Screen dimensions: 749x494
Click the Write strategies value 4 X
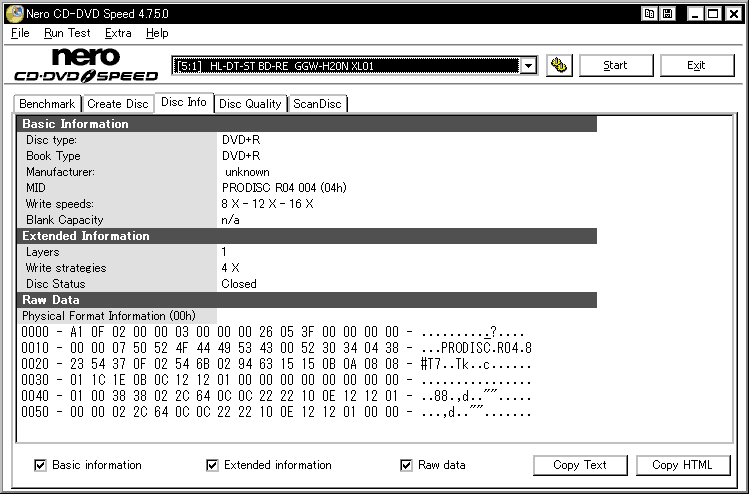point(230,268)
